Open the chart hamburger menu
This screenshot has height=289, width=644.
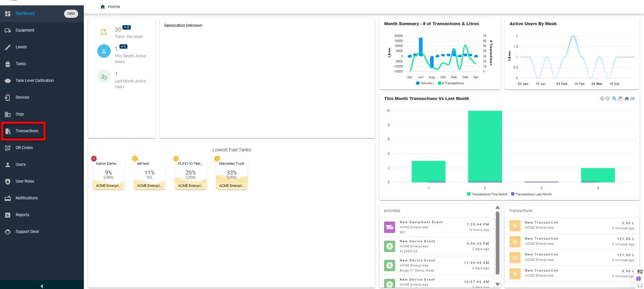pyautogui.click(x=633, y=99)
